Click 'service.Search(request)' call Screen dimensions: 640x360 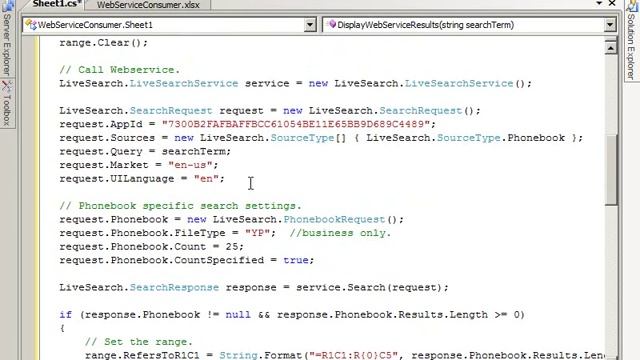[x=369, y=287]
